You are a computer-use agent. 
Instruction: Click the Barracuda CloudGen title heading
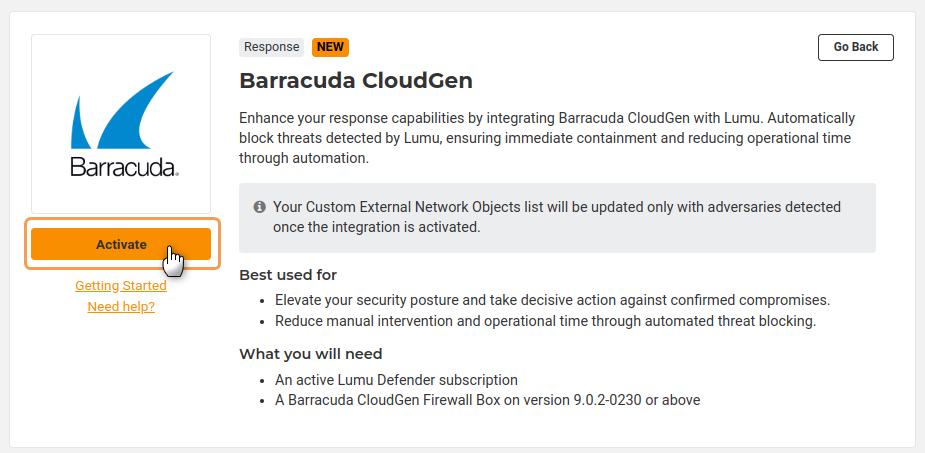click(x=355, y=80)
